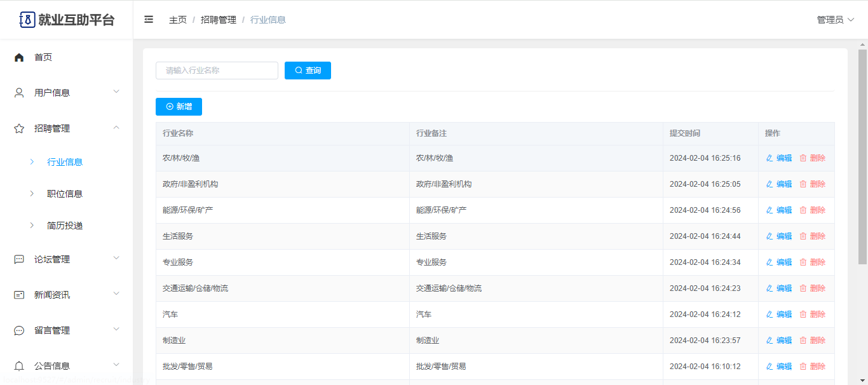Image resolution: width=868 pixels, height=385 pixels.
Task: Click the edit pencil icon for 汽车 row
Action: point(770,314)
